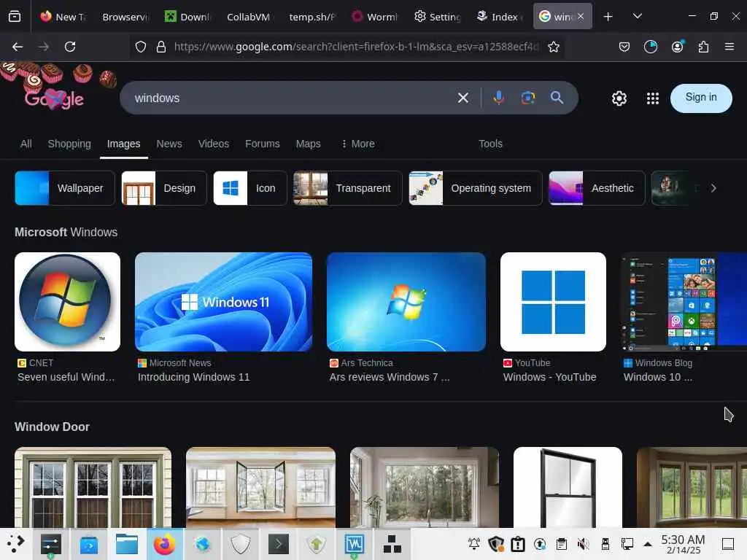Open Dolphin file manager in taskbar
This screenshot has width=747, height=560.
[x=127, y=544]
